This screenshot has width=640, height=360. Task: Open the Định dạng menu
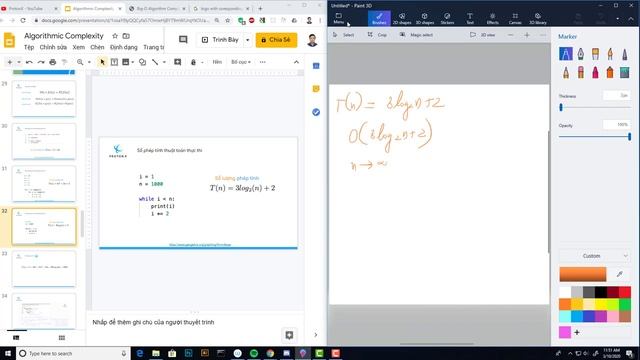124,47
